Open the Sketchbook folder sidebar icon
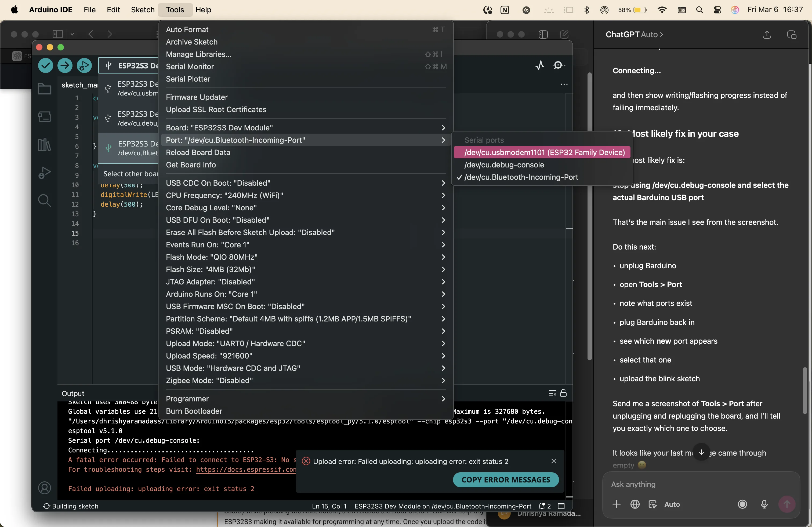 coord(44,89)
